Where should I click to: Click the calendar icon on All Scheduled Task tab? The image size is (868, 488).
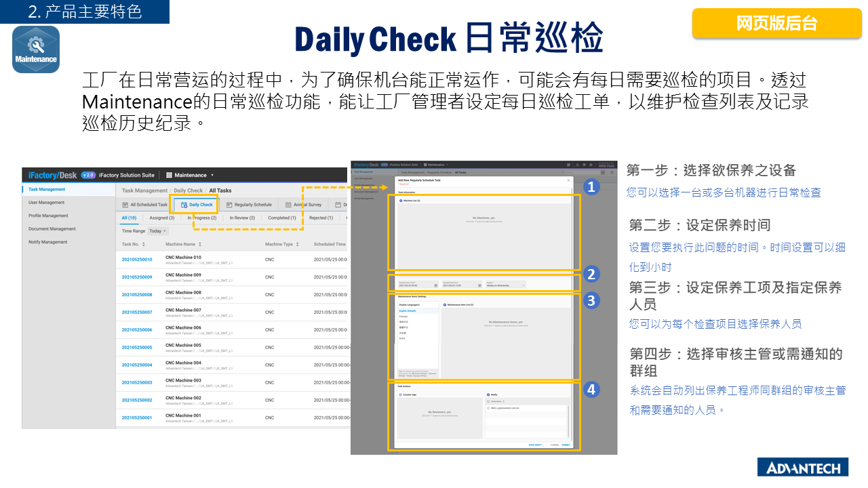[x=125, y=205]
